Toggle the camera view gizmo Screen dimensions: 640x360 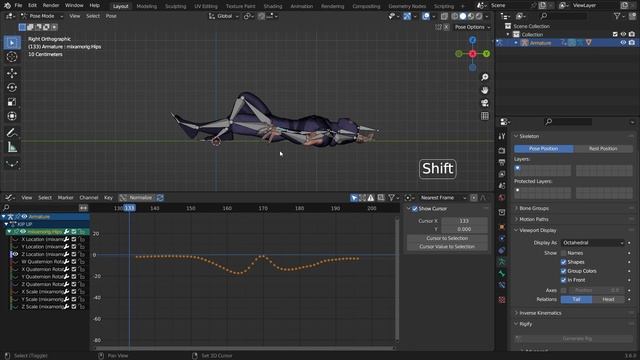[x=484, y=103]
